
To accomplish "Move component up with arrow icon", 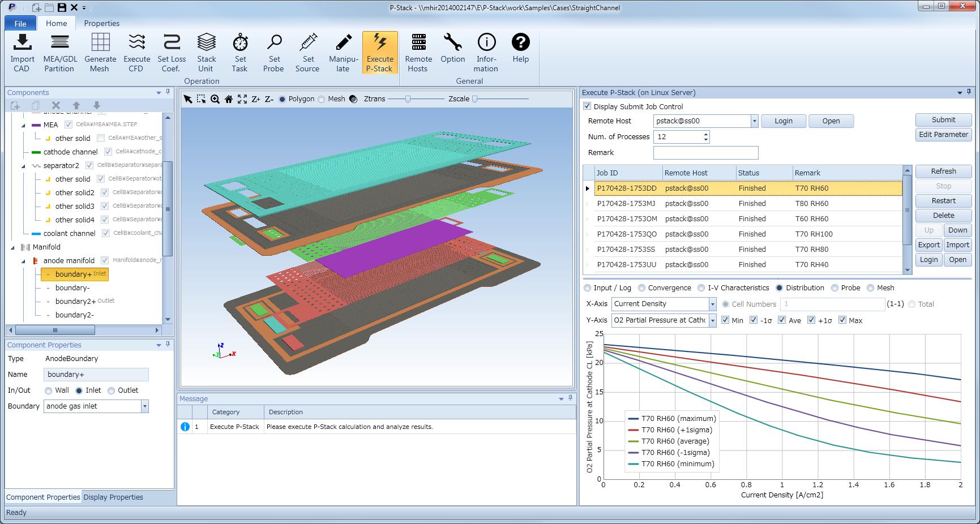I will [x=76, y=105].
